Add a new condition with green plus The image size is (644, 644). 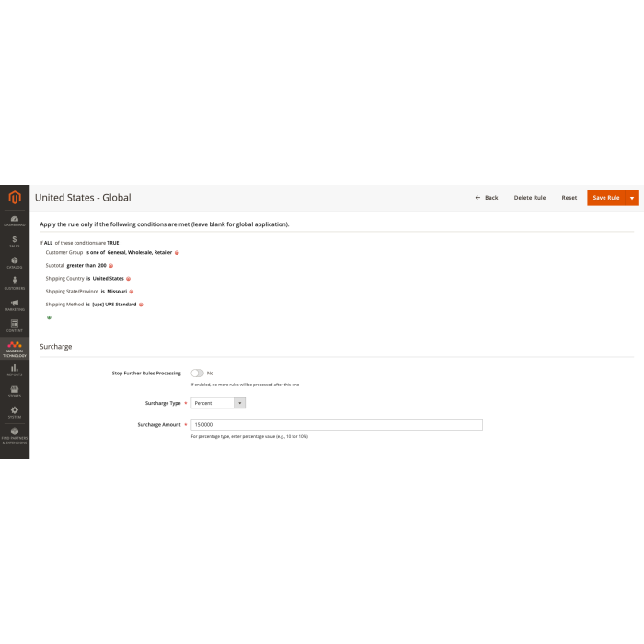tap(50, 317)
